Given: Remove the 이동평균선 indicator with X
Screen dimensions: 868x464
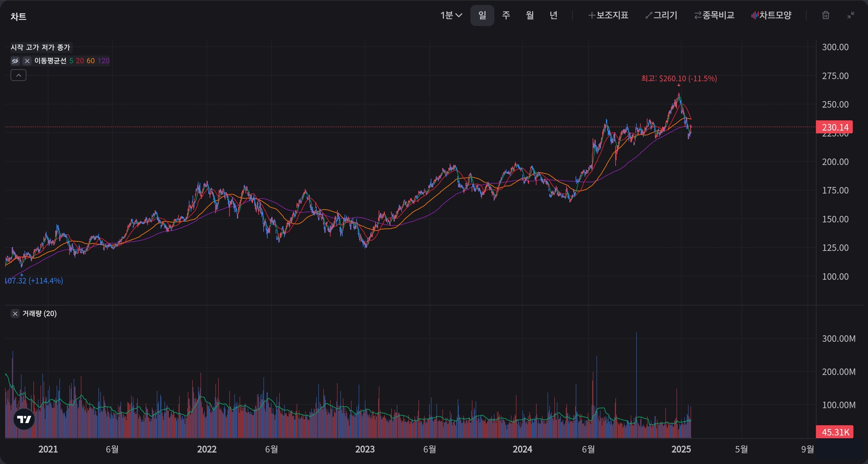Looking at the screenshot, I should coord(27,61).
